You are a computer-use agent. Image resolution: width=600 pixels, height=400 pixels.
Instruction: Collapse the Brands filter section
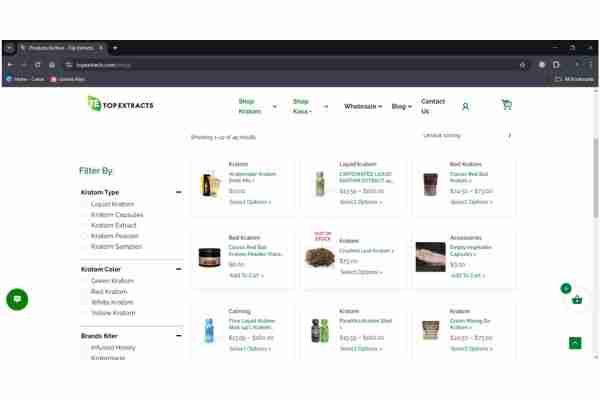[179, 336]
